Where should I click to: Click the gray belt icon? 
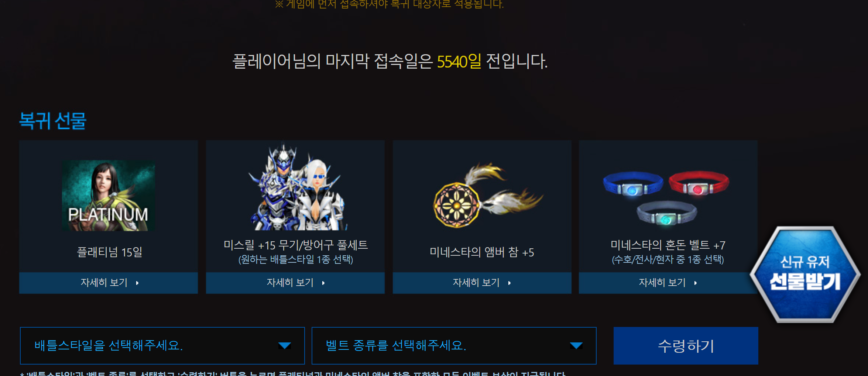coord(667,213)
